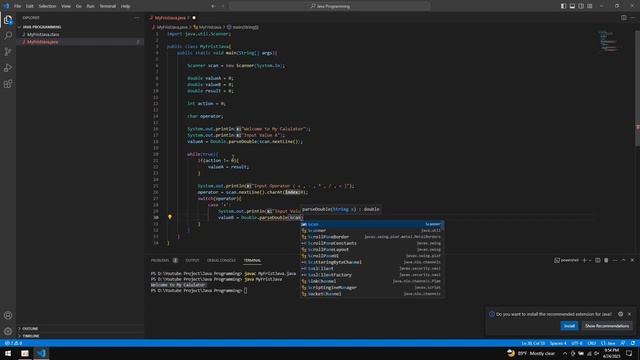640x360 pixels.
Task: Open the Source Control view
Action: tap(8, 52)
